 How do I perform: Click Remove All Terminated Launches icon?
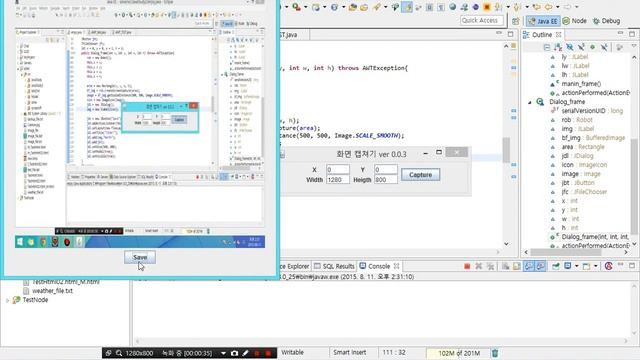pos(490,266)
